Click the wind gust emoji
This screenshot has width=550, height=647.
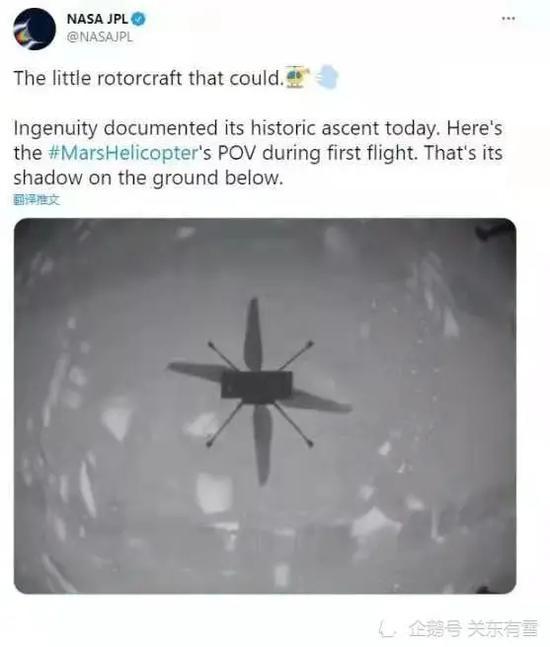pyautogui.click(x=327, y=77)
